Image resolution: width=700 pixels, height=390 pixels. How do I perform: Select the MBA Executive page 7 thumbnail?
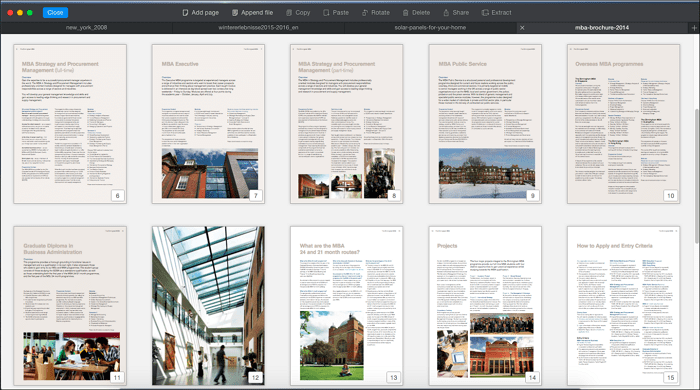click(208, 124)
